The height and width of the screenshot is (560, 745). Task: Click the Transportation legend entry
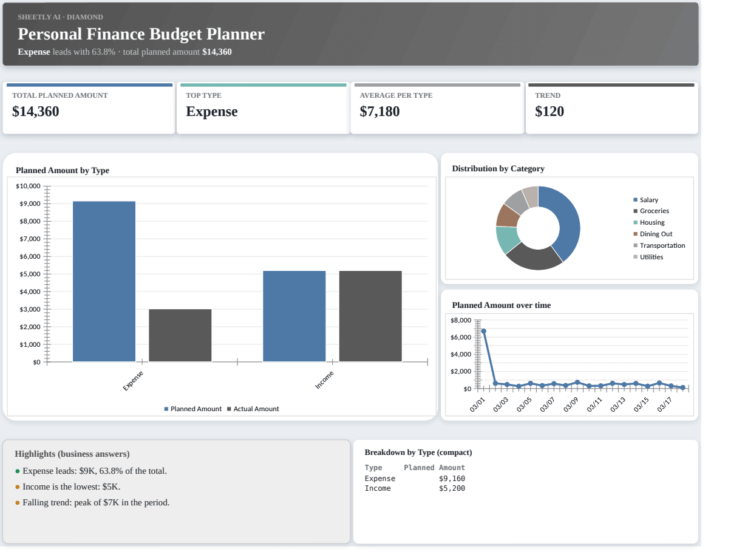659,245
